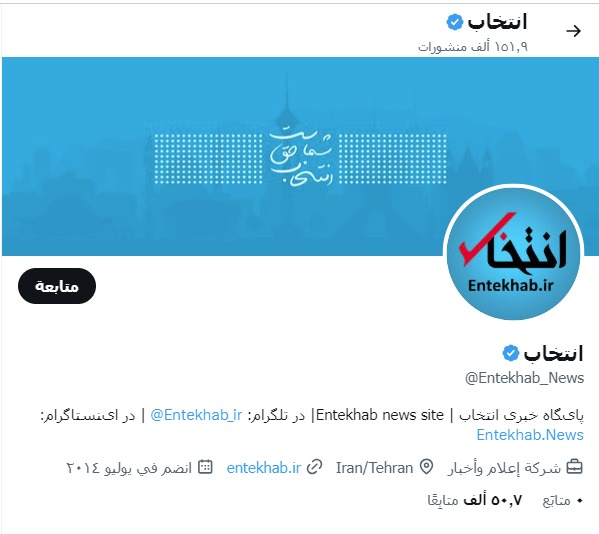
Task: Click the verified badge in the header
Action: 455,22
